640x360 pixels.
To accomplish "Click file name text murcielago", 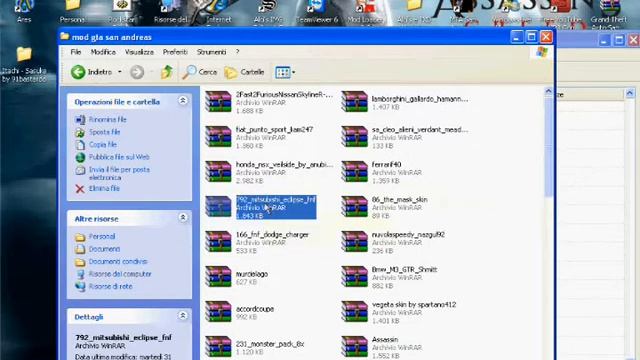I will click(252, 274).
